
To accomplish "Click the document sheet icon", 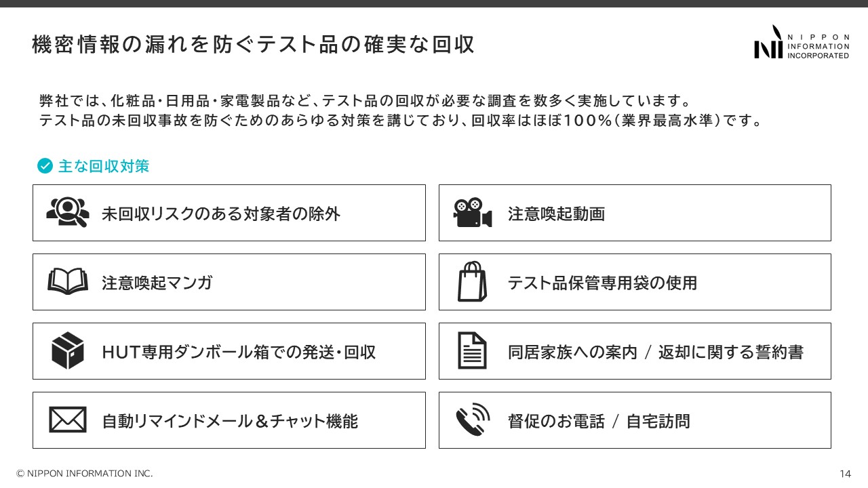I will coord(472,350).
